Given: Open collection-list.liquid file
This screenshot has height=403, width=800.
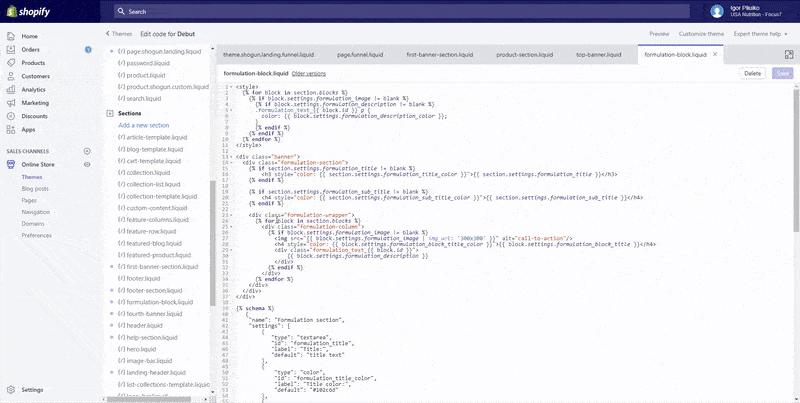Looking at the screenshot, I should click(149, 184).
